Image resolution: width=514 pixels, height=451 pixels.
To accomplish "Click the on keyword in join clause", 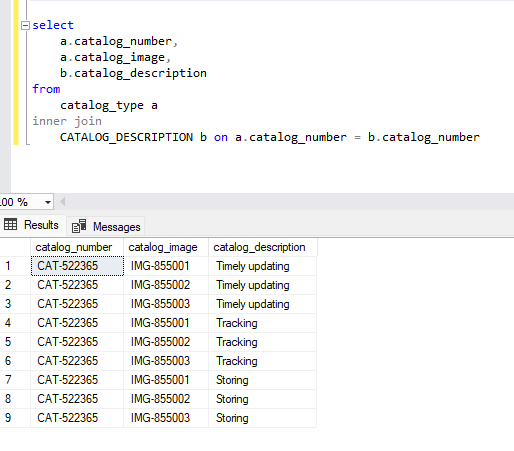I will coord(221,137).
